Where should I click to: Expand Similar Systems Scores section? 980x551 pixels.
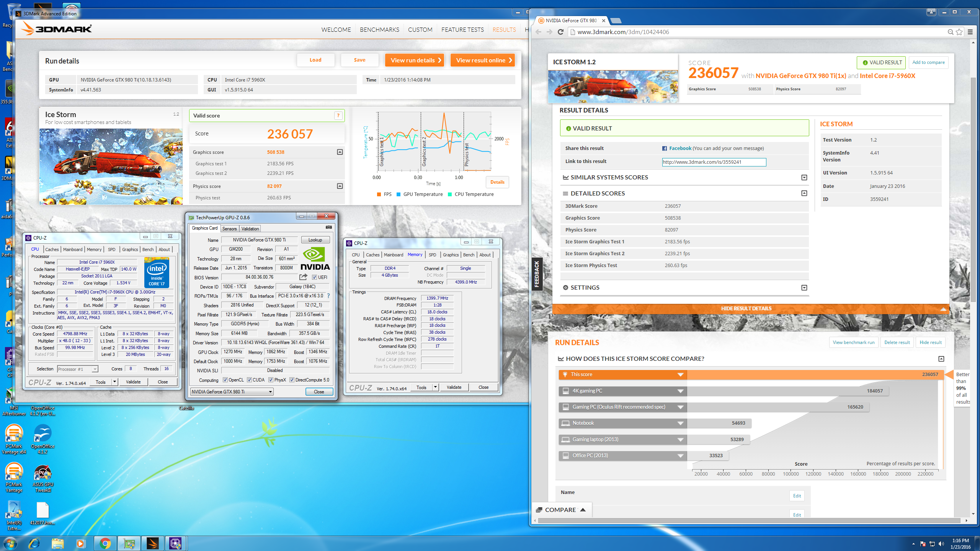click(804, 178)
